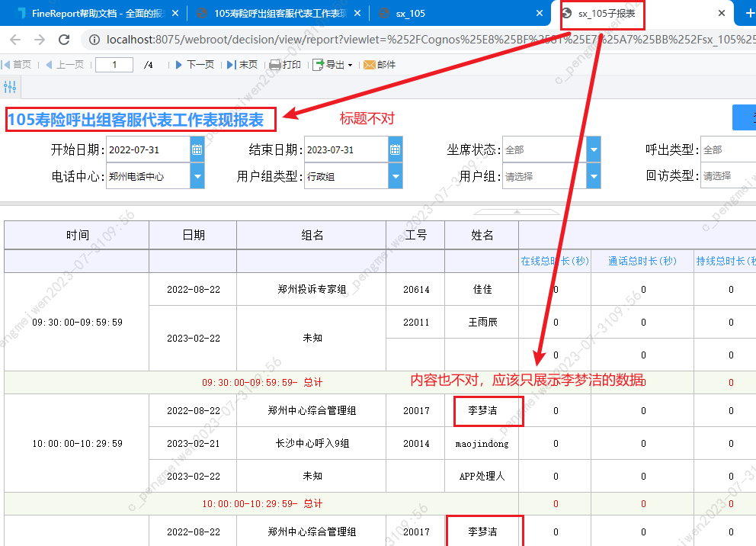This screenshot has width=756, height=546.
Task: Click the 郑州投诉专家组 cell
Action: pos(312,290)
